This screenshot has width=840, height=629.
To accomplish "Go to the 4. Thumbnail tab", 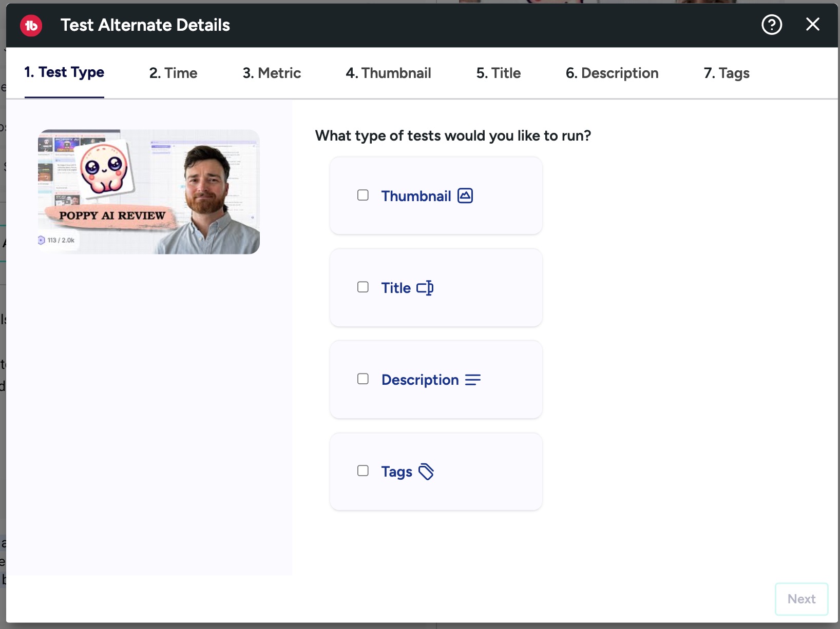I will point(388,73).
